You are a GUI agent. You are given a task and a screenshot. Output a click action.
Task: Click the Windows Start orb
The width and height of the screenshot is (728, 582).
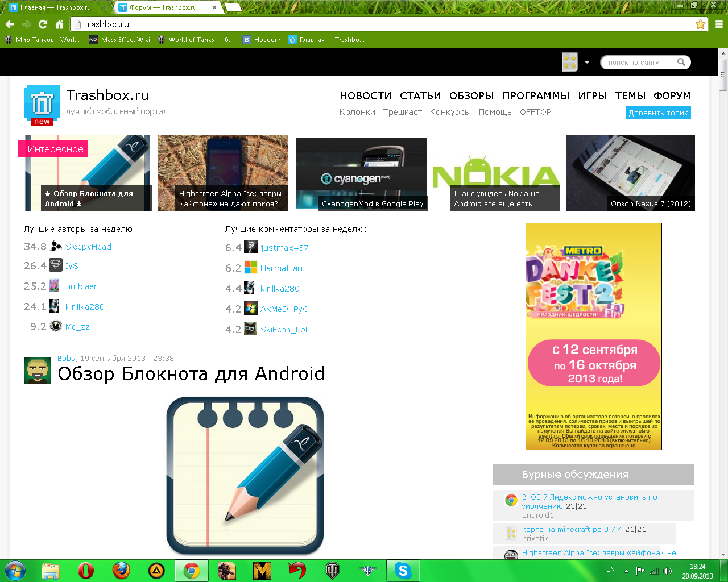[x=15, y=570]
